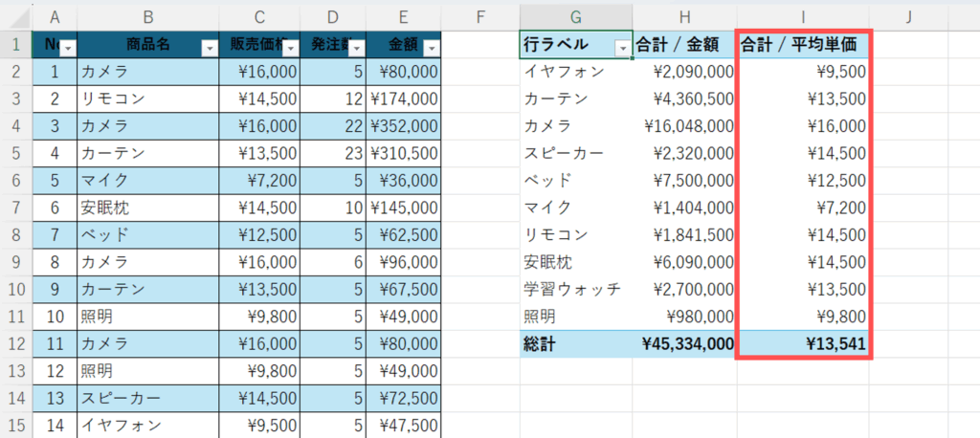The image size is (980, 438).
Task: Expand the 行ラベル pivot filter dropdown
Action: [623, 48]
